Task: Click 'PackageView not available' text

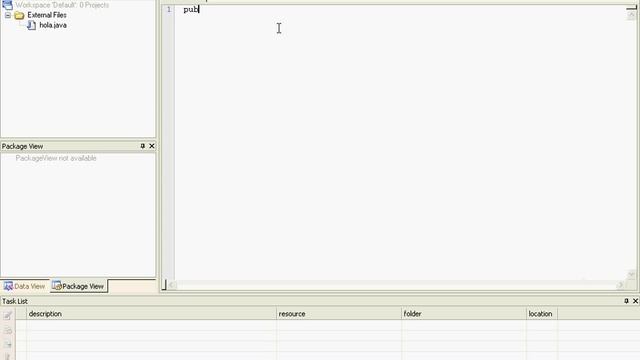Action: click(x=56, y=158)
